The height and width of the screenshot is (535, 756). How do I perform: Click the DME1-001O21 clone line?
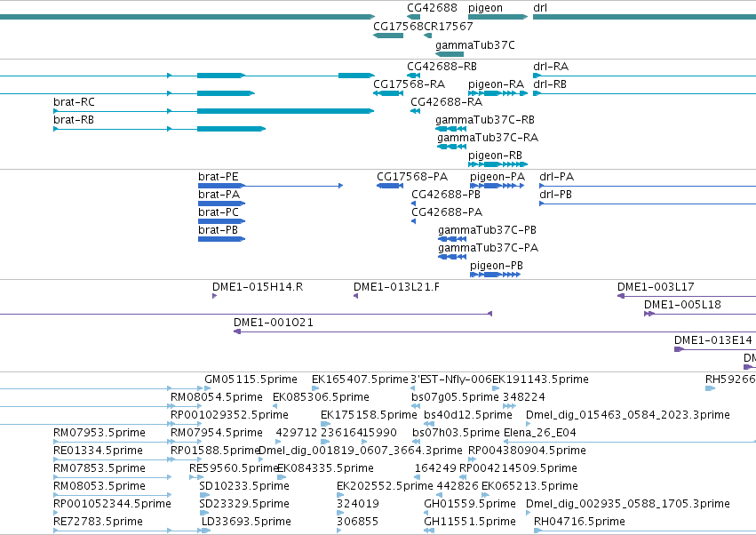tap(495, 331)
